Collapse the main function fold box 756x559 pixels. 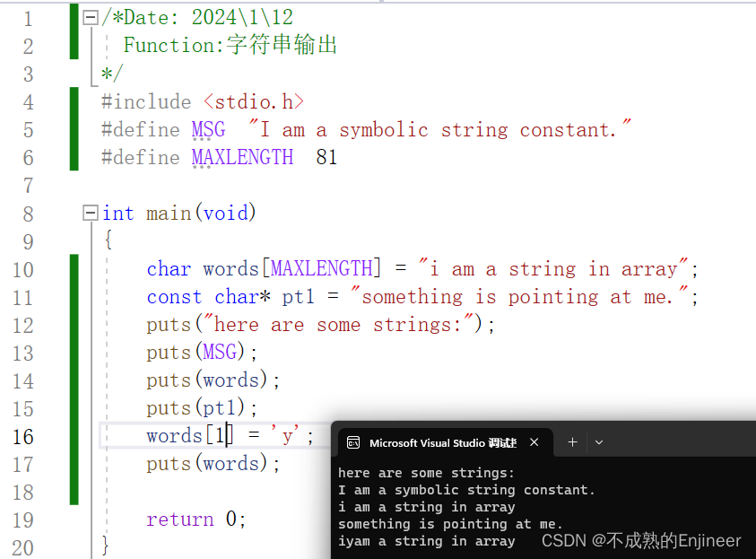(91, 213)
